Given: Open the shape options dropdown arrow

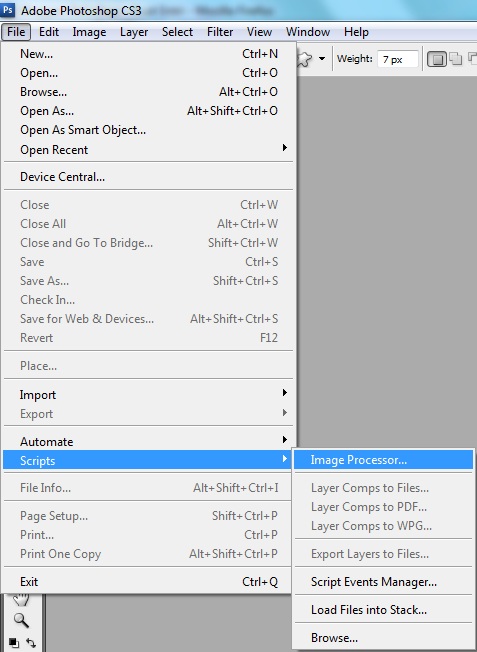Looking at the screenshot, I should click(x=321, y=59).
